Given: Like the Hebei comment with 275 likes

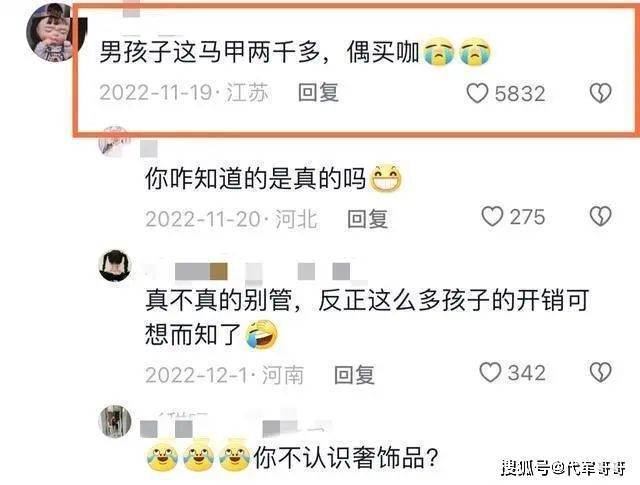Looking at the screenshot, I should point(492,216).
